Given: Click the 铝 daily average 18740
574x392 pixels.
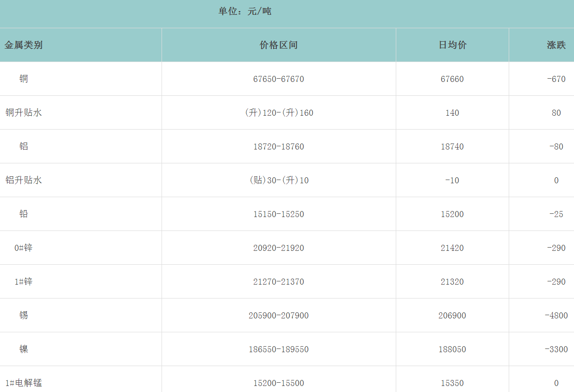Looking at the screenshot, I should (x=452, y=147).
